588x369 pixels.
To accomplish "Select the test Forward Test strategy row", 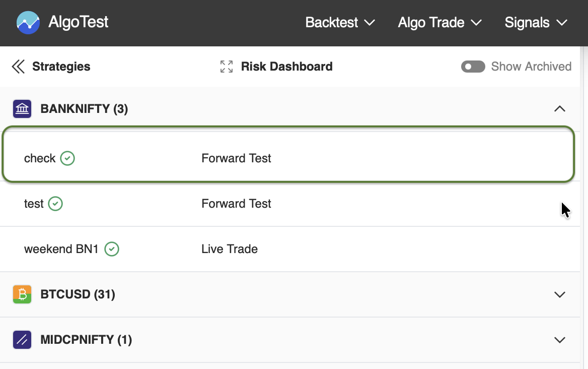I will click(x=236, y=204).
